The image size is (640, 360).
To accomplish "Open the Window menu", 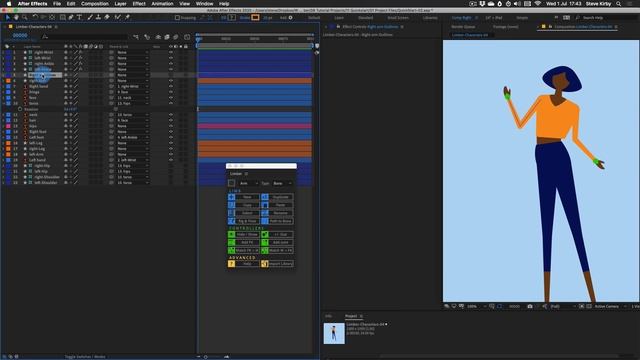I will (x=204, y=4).
